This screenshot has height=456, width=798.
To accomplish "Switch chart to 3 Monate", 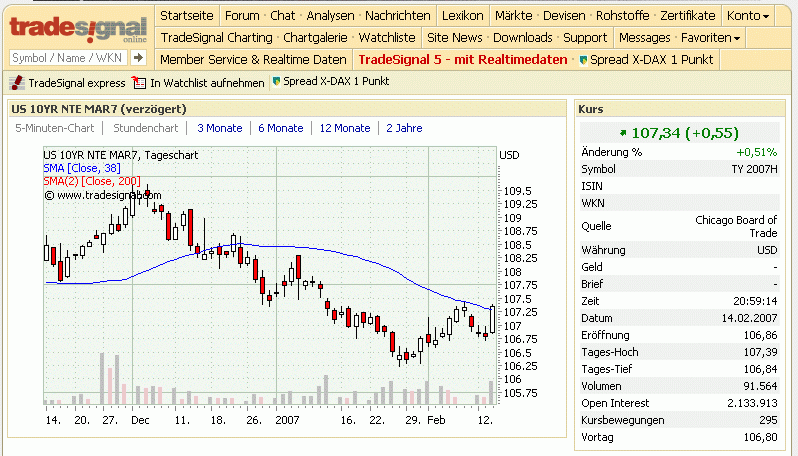I will pos(220,128).
